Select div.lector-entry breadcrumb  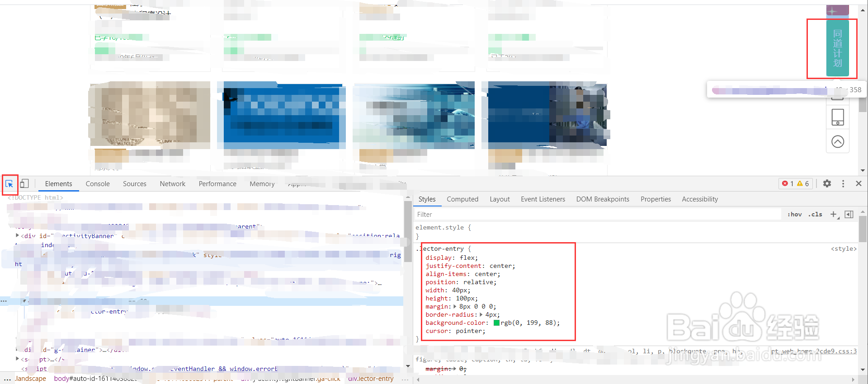tap(371, 379)
